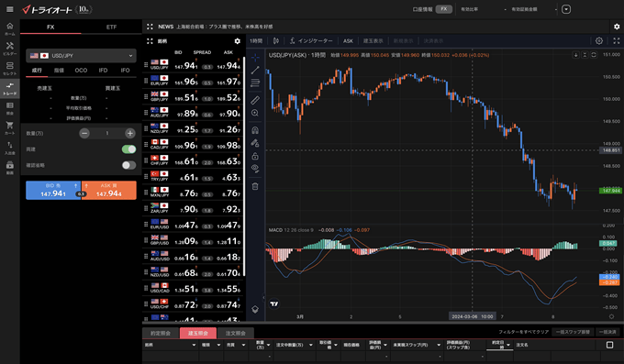Viewport: 624px width, 364px height.
Task: Click フィルターをすべてクリア link
Action: coord(524,332)
